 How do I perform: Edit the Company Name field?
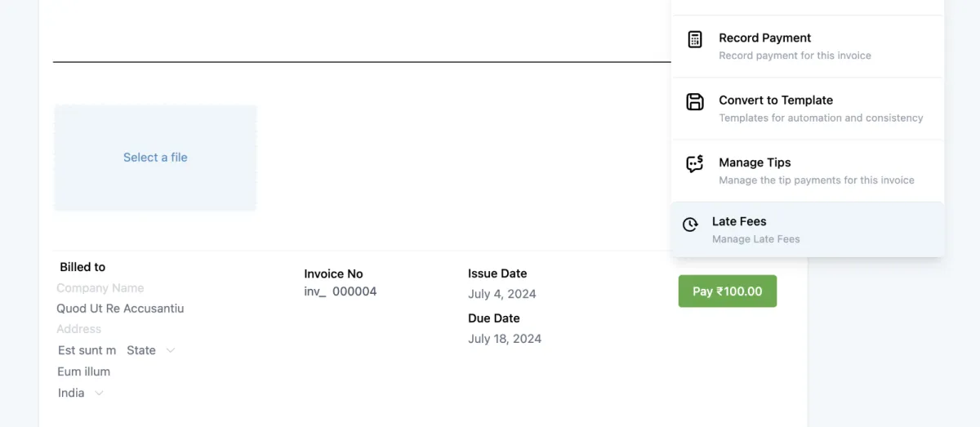(100, 288)
